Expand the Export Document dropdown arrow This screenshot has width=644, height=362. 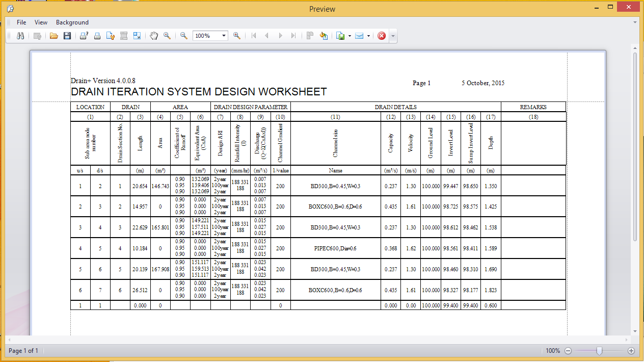pos(350,36)
